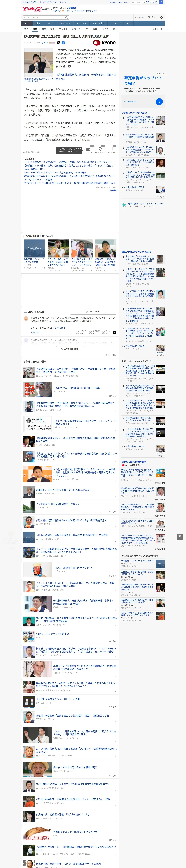Click the search magnifier button beside keyword field
The width and height of the screenshot is (186, 868).
click(x=67, y=17)
